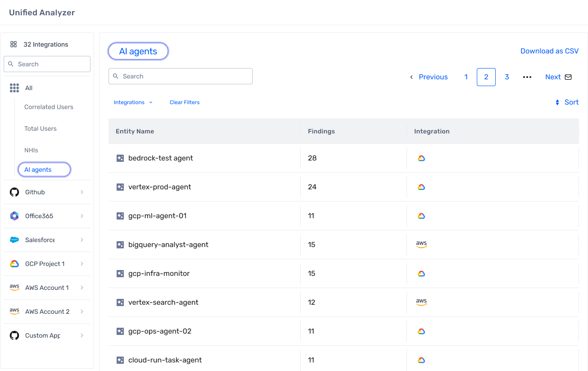
Task: Click the Google Cloud icon in bedrock-test agent row
Action: 421,158
